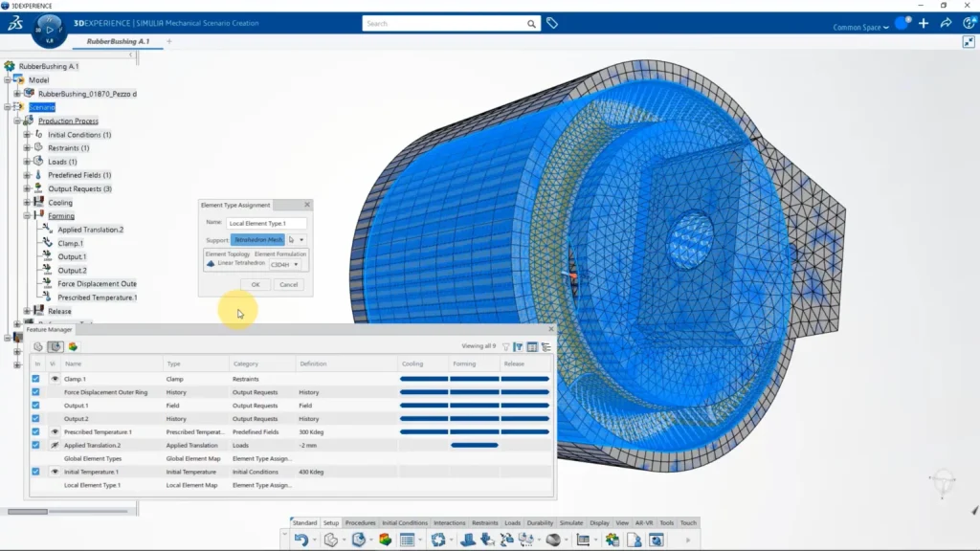Open the 3DS logo menu
Viewport: 980px width, 551px height.
click(15, 24)
